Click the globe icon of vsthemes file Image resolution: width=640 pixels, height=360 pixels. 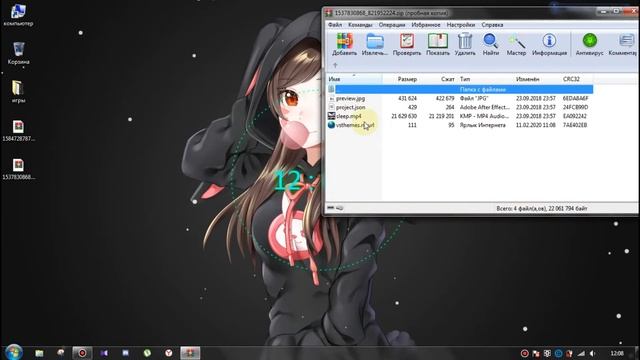click(331, 125)
